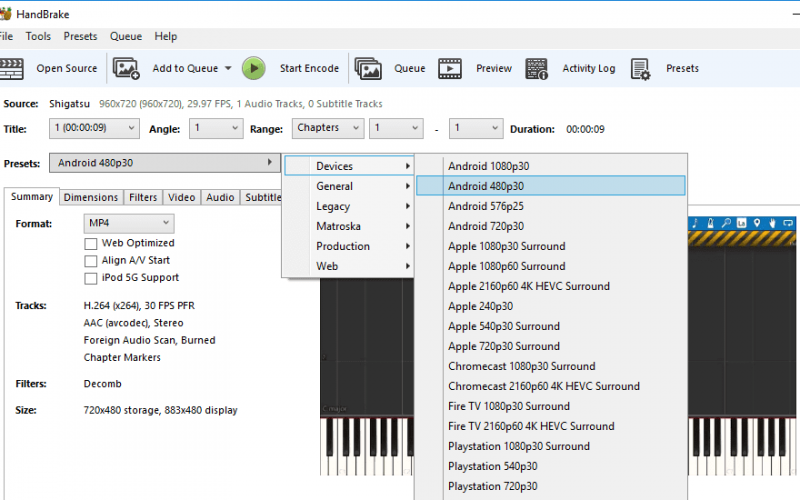
Task: Choose the Apple 240p30 preset
Action: click(551, 306)
